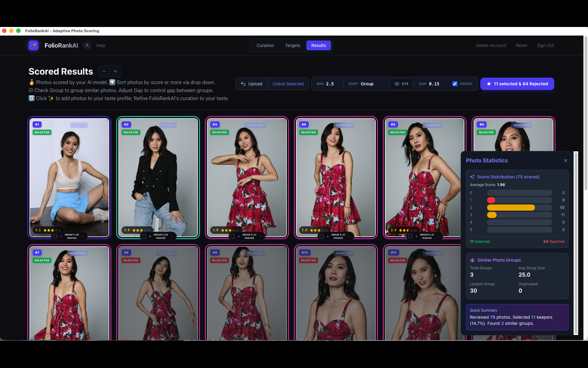588x368 pixels.
Task: Click the Similar Photo Groups people icon
Action: pyautogui.click(x=472, y=260)
